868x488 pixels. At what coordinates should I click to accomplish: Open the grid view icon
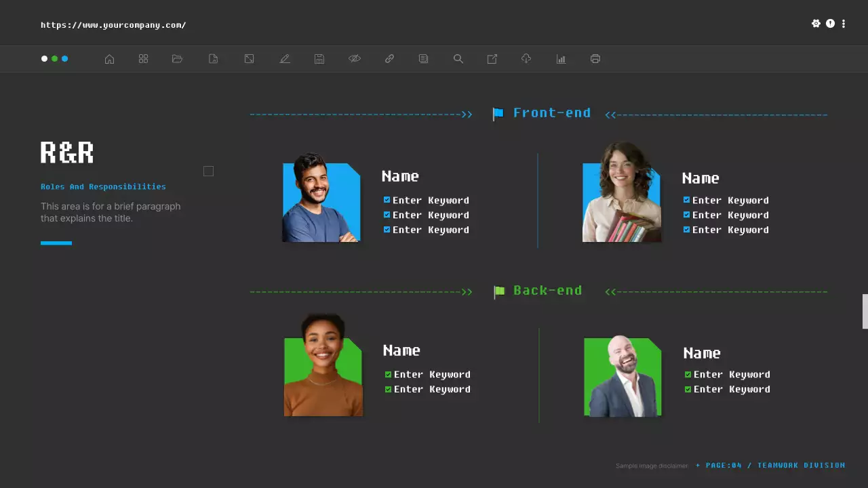tap(143, 59)
